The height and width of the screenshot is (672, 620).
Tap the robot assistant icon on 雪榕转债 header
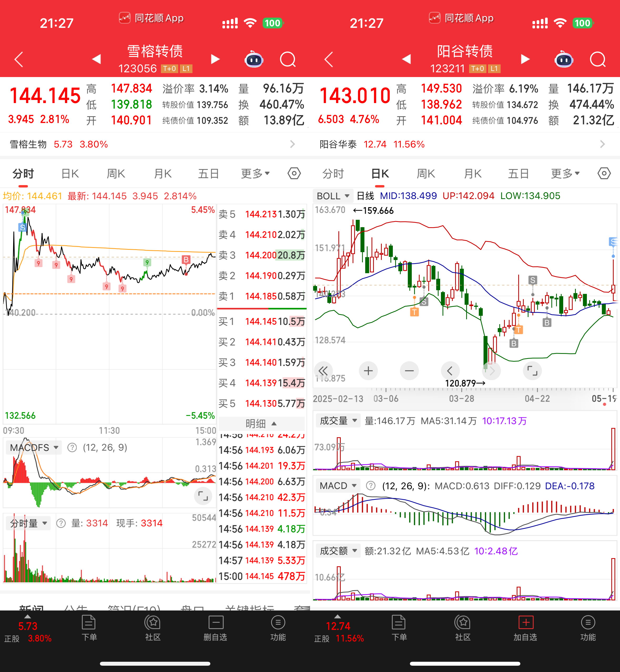(x=254, y=60)
